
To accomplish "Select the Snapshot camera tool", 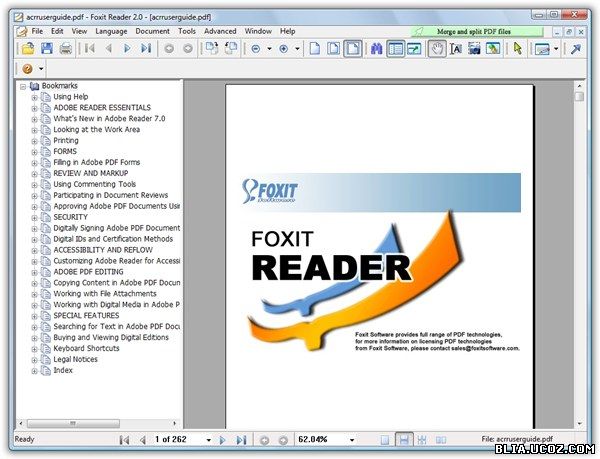I will pos(474,49).
